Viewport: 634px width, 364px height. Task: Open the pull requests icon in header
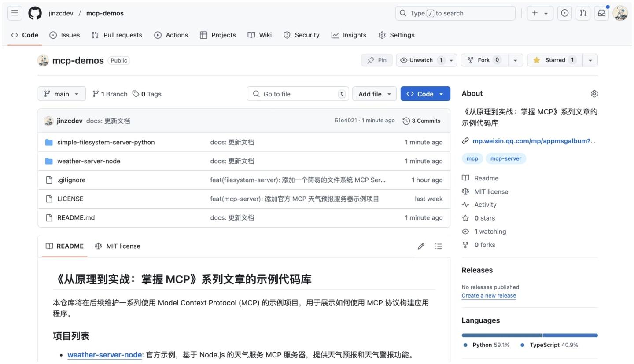pyautogui.click(x=583, y=13)
